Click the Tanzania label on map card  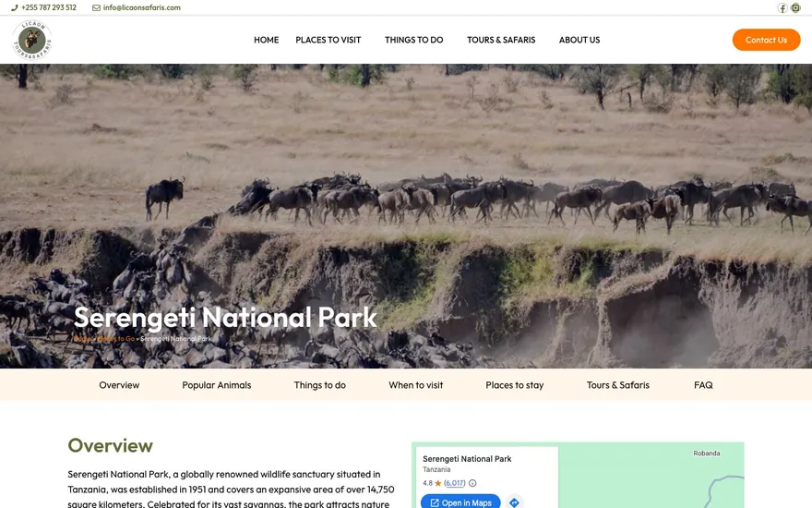[436, 469]
